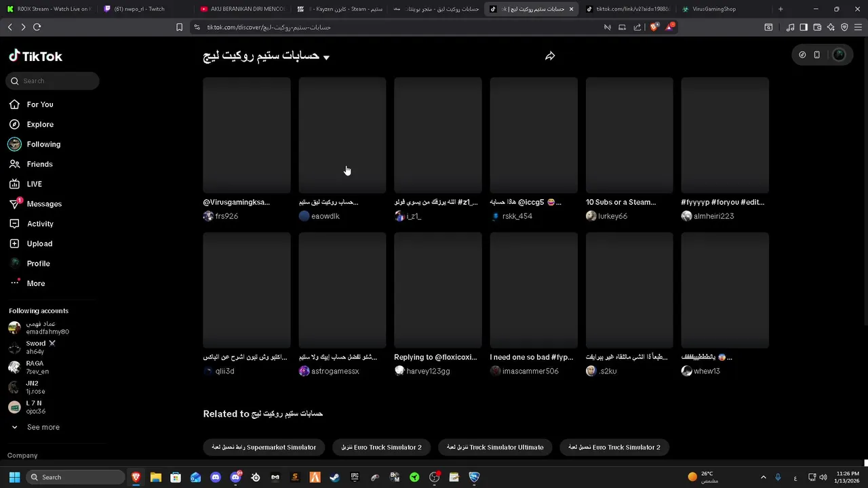Open the video thumbnail by eaowdlk

tap(342, 135)
